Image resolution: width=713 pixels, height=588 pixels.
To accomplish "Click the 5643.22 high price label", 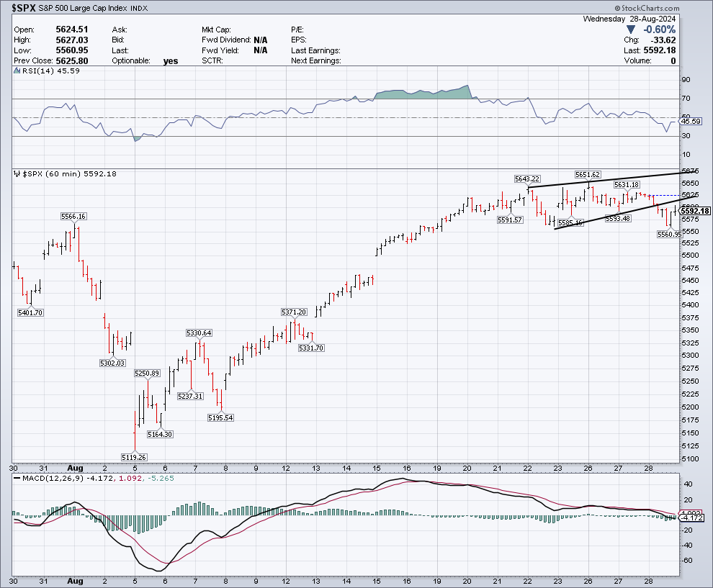I will [x=527, y=179].
